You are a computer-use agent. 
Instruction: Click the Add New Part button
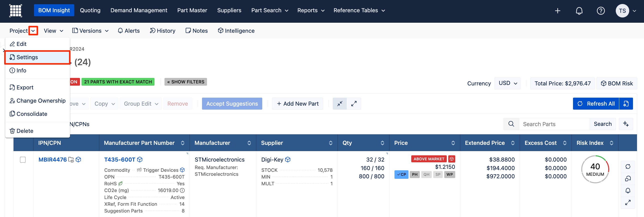coord(297,104)
